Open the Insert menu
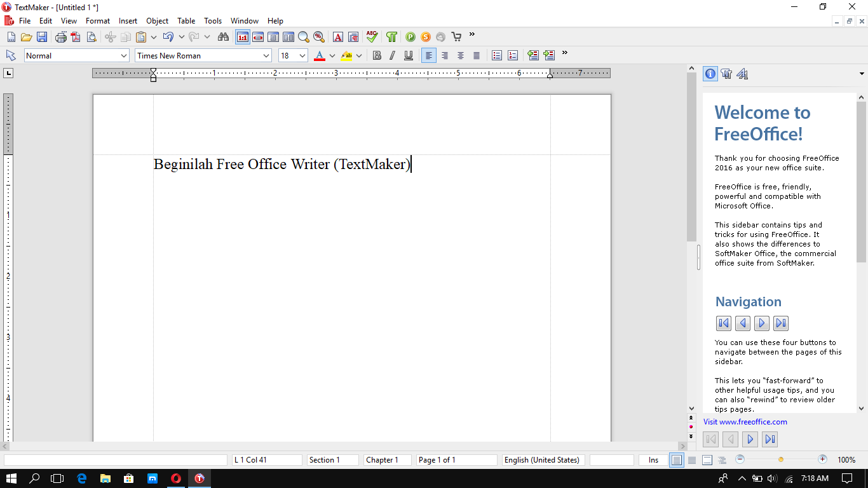The height and width of the screenshot is (488, 868). pyautogui.click(x=128, y=21)
